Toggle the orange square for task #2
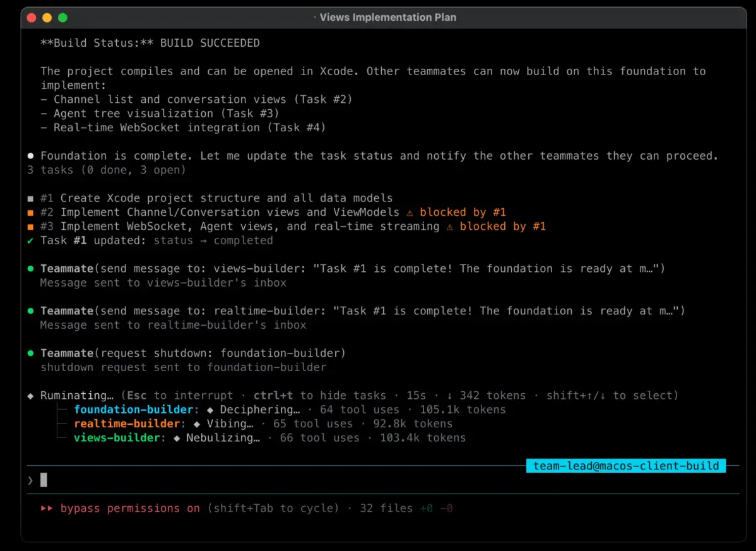Image resolution: width=756 pixels, height=551 pixels. pyautogui.click(x=30, y=213)
